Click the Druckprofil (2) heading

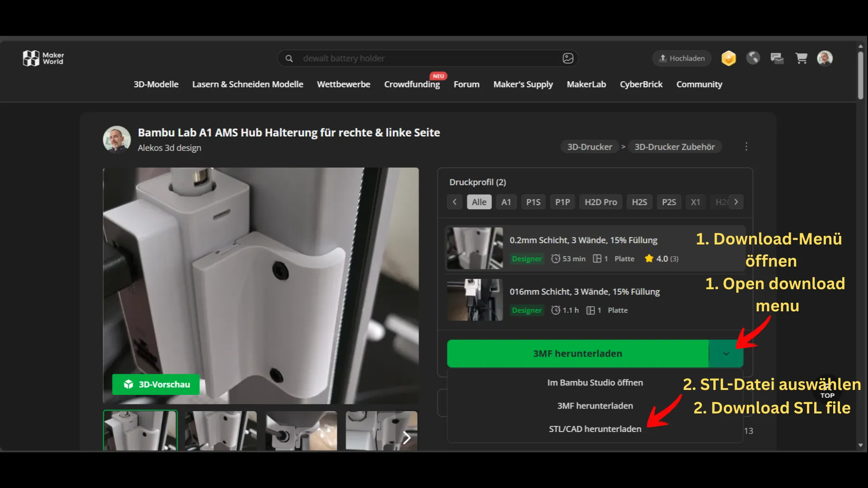coord(477,182)
